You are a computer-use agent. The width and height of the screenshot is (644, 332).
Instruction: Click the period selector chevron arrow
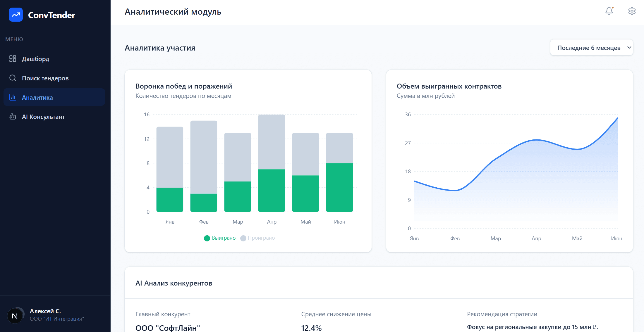point(629,47)
